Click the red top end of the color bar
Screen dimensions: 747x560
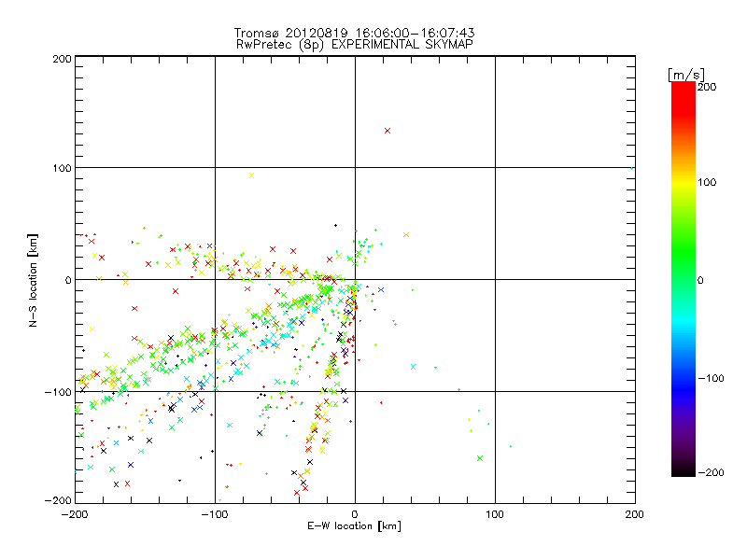[683, 87]
